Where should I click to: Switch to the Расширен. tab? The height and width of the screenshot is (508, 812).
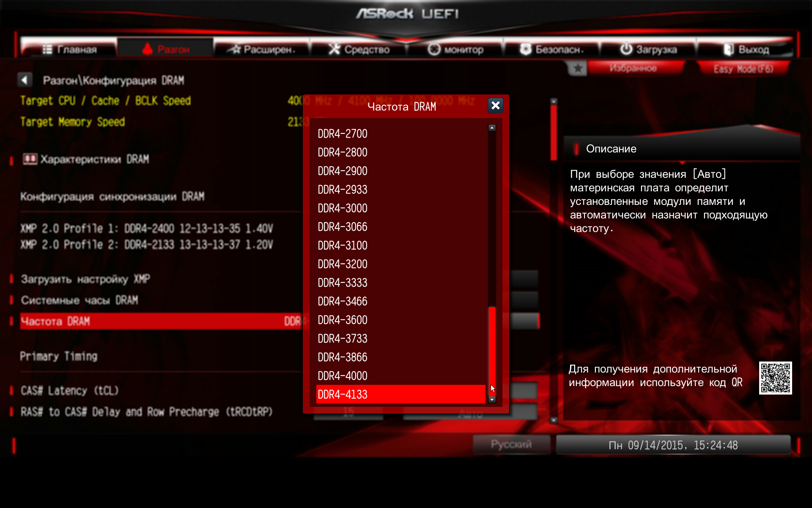click(x=262, y=50)
